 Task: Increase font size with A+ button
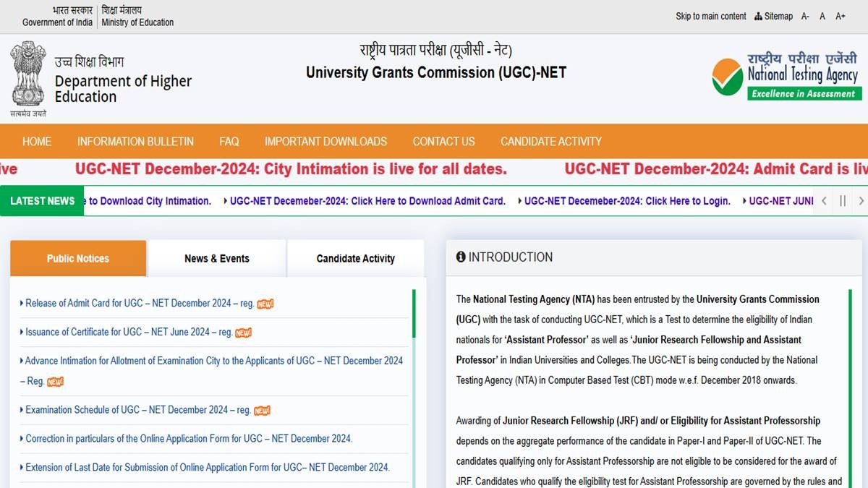click(x=840, y=16)
